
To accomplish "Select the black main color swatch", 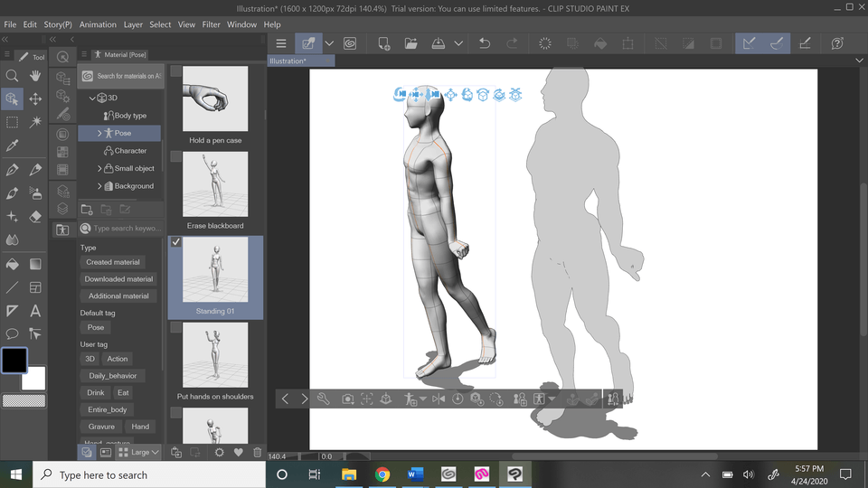I will pos(14,361).
